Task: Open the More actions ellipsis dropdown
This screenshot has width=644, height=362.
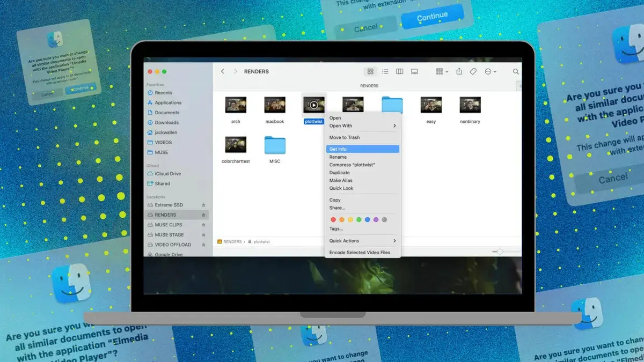Action: [x=490, y=71]
